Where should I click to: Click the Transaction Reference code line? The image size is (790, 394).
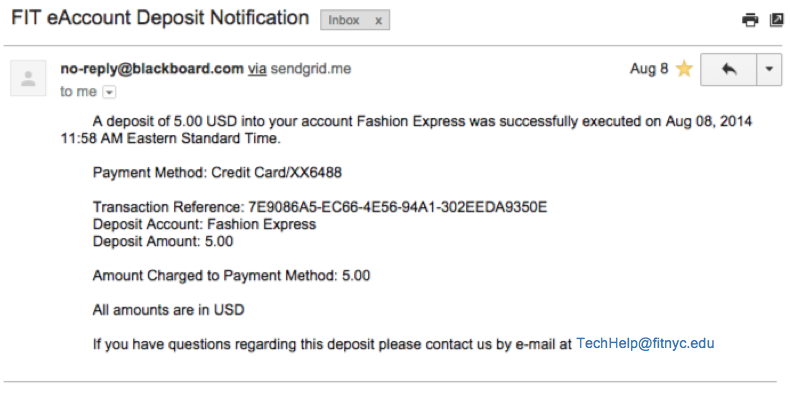tap(320, 207)
